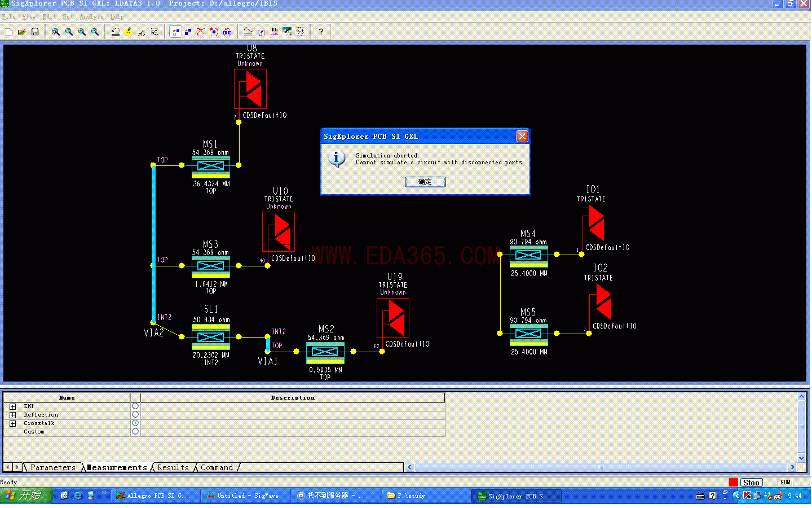The image size is (812, 508).
Task: Open the View menu
Action: coord(29,17)
